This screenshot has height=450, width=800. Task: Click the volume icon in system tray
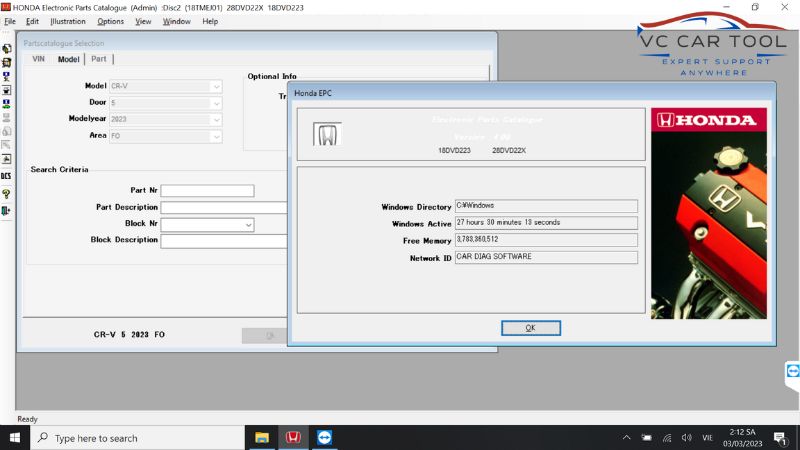686,438
